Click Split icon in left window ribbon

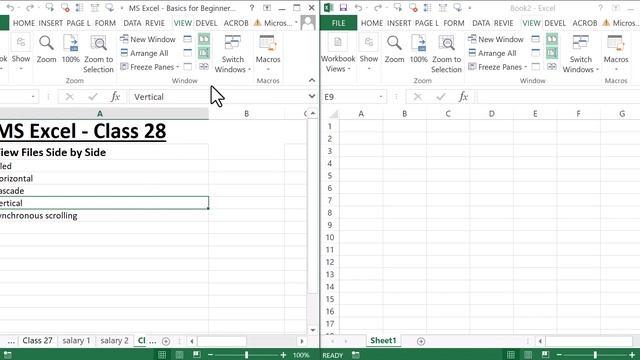click(187, 39)
